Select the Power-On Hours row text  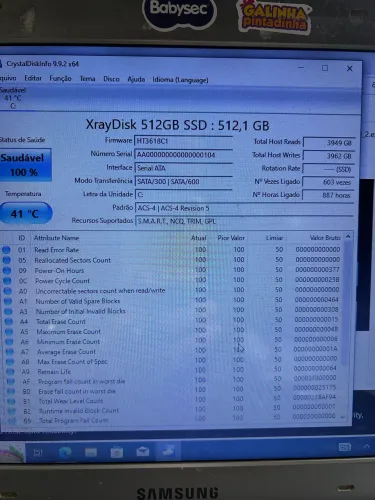coord(59,270)
